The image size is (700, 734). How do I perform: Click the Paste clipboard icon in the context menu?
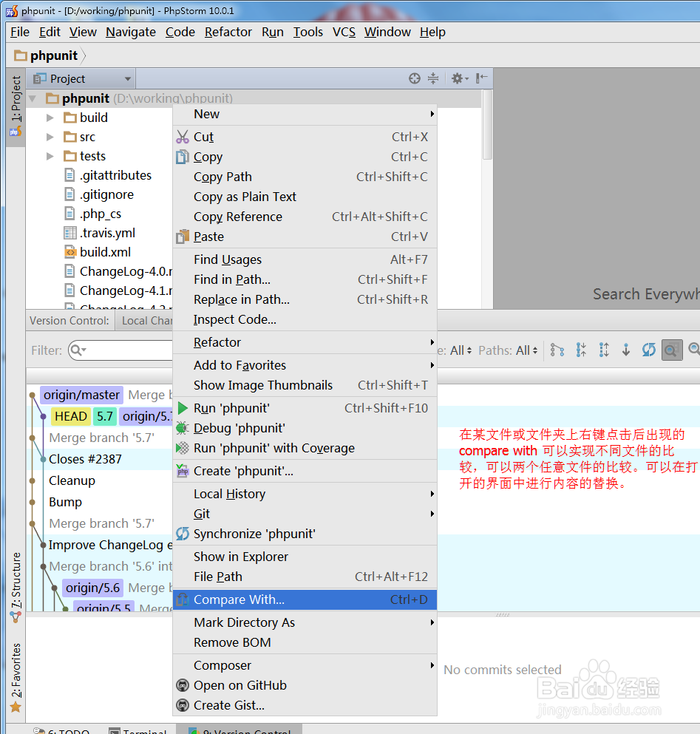tap(183, 237)
